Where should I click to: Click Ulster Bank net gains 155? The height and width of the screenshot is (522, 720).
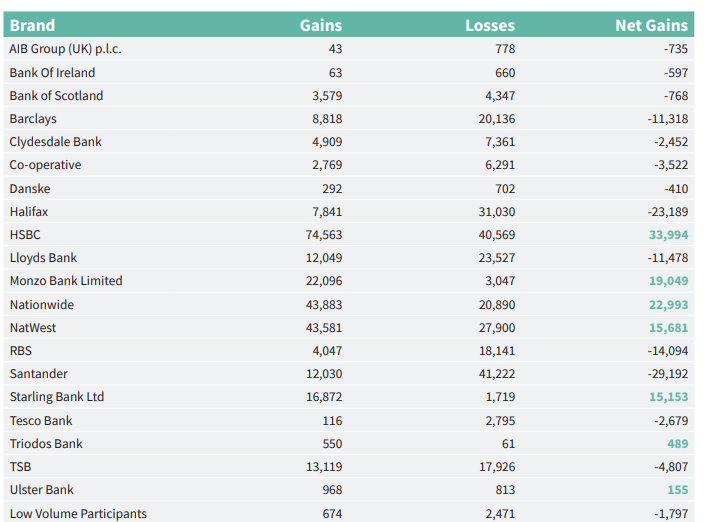pos(677,490)
